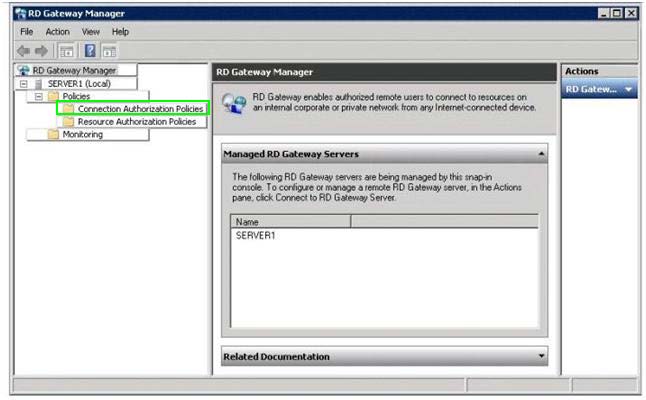Select the Policies tree item label
646x400 pixels.
tap(76, 96)
